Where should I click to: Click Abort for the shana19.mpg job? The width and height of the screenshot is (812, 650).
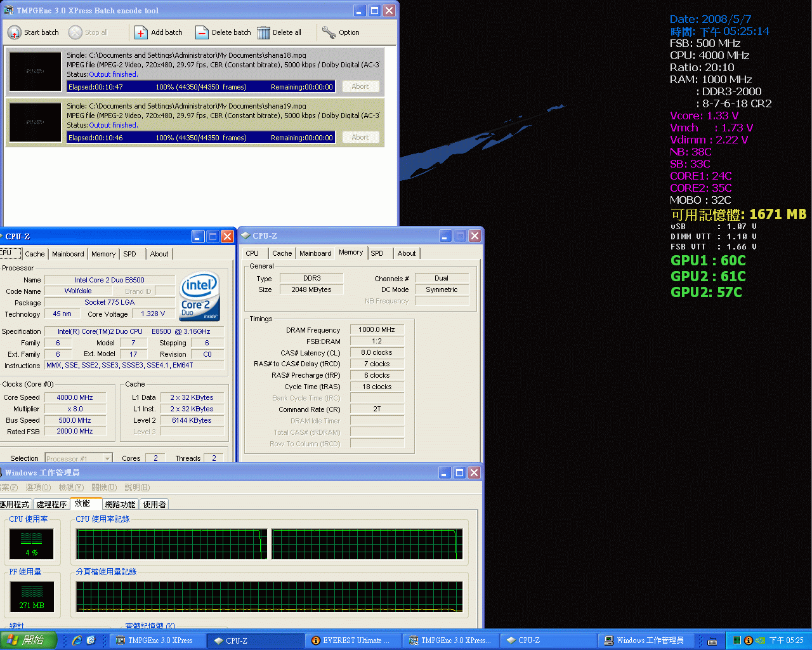click(x=360, y=137)
